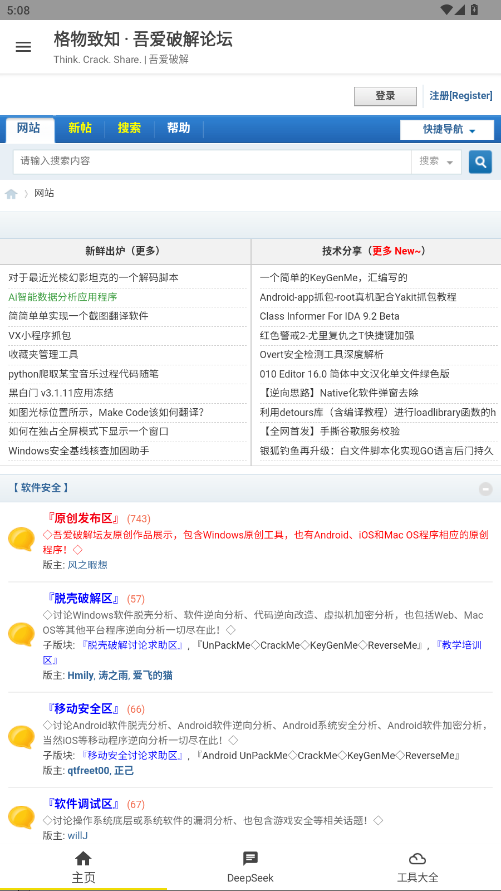Focus the 请输入搜索内容 search field
Viewport: 501px width, 891px height.
pos(212,162)
